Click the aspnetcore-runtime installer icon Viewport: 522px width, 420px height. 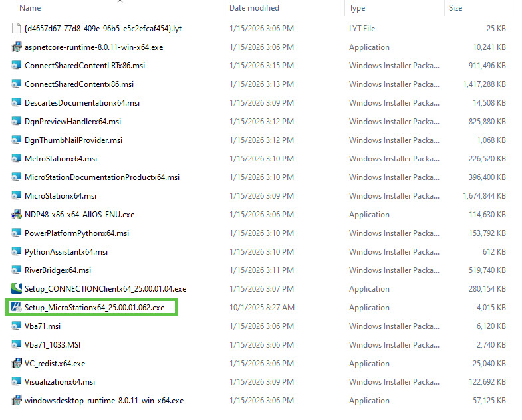click(17, 47)
